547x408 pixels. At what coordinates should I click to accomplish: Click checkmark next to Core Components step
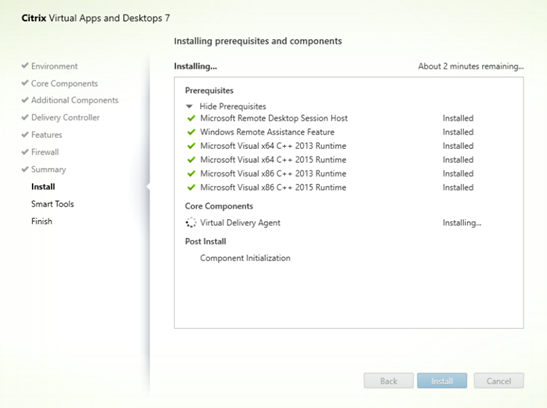25,83
